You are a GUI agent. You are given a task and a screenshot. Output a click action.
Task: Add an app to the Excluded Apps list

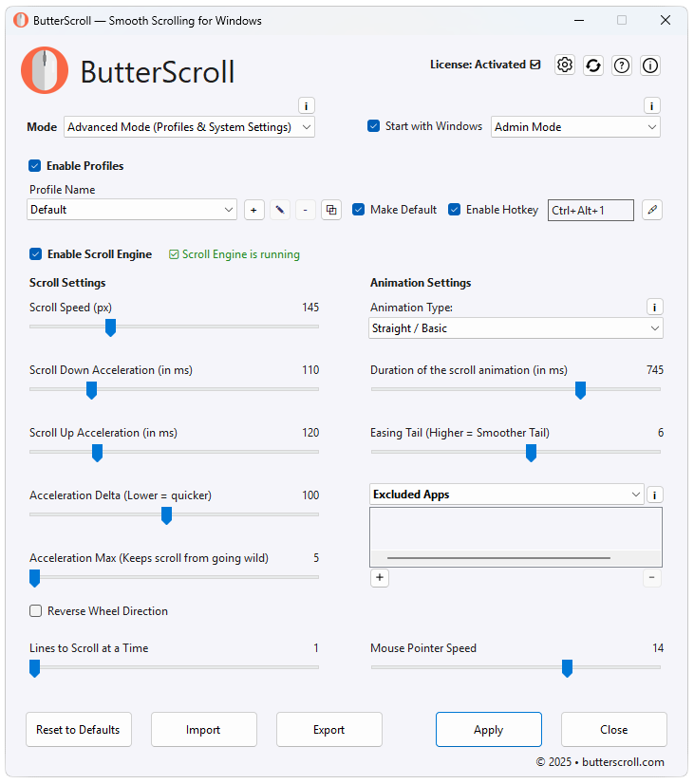click(x=380, y=577)
